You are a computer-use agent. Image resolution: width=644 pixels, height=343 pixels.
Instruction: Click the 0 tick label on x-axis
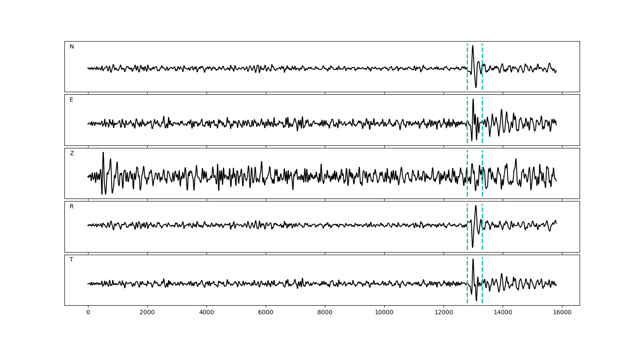click(88, 313)
